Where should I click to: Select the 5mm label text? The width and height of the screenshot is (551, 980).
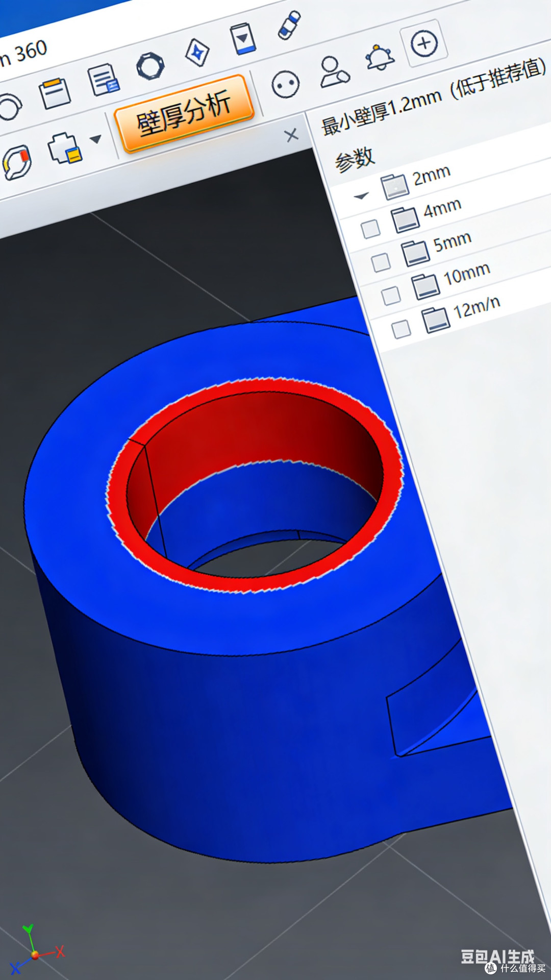click(x=452, y=242)
